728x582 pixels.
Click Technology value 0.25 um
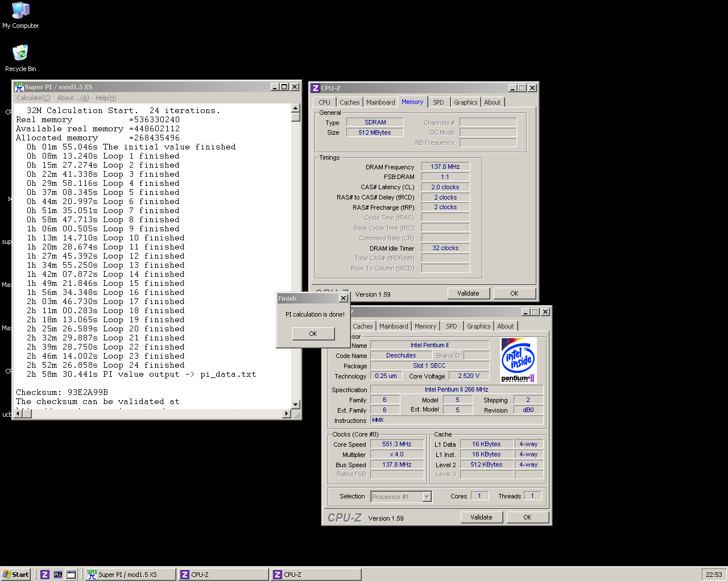(x=386, y=376)
